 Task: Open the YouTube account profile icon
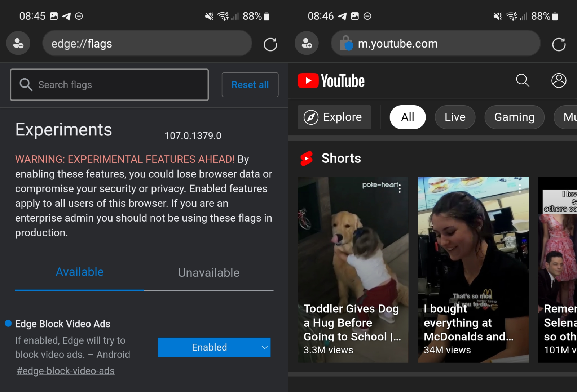[x=559, y=81]
